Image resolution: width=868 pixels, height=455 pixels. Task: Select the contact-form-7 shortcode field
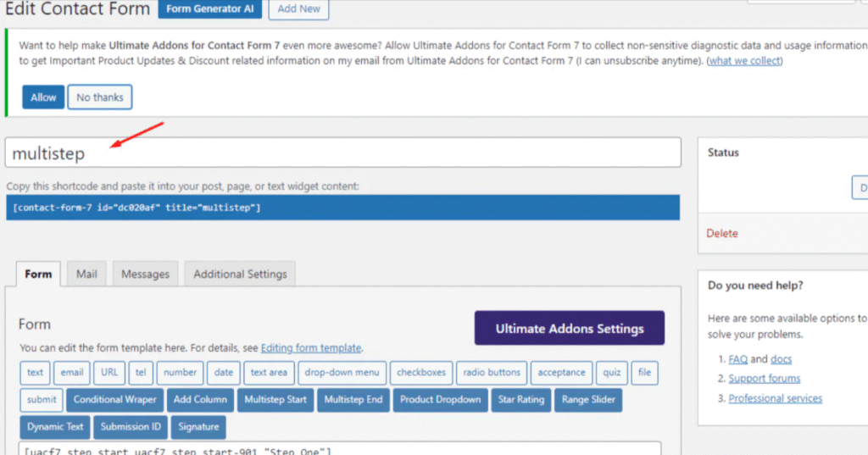[x=343, y=208]
